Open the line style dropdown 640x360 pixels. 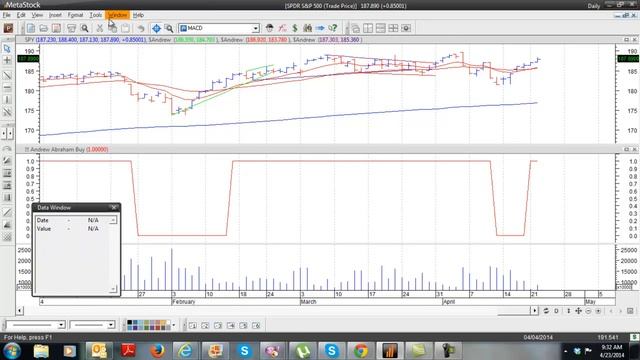[x=61, y=325]
